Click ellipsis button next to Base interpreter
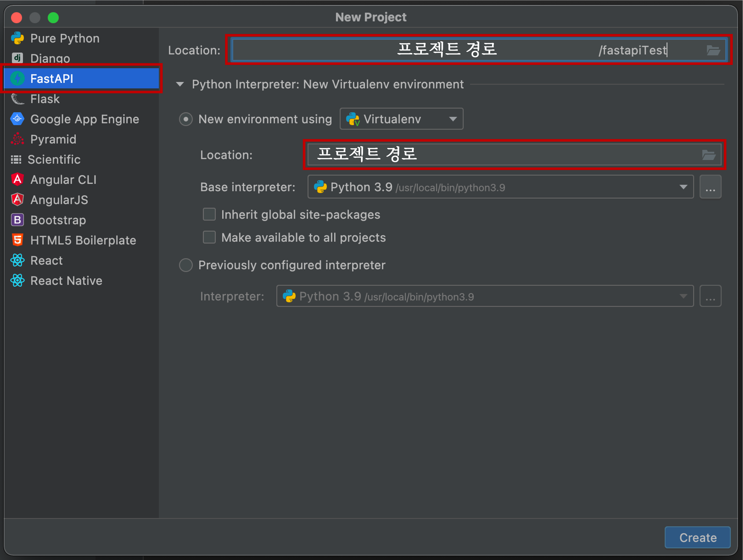 pyautogui.click(x=710, y=187)
